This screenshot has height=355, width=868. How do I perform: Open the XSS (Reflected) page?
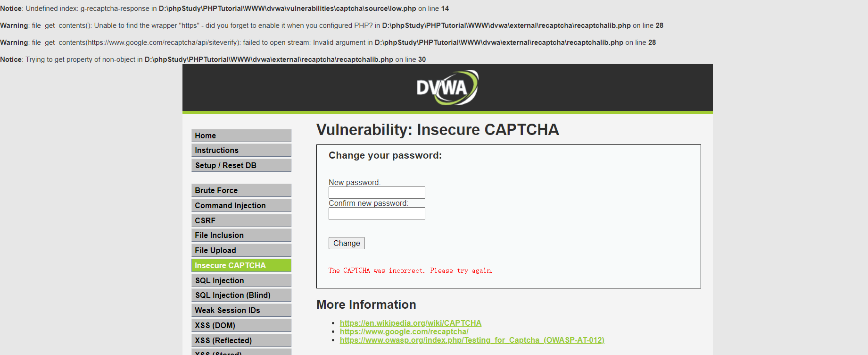click(x=241, y=340)
